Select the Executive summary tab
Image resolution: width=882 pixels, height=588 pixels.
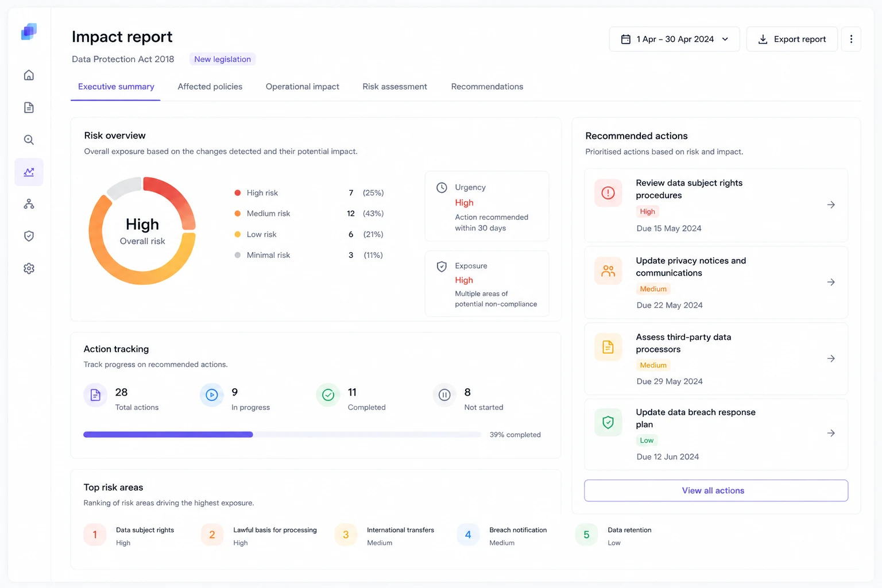coord(116,87)
